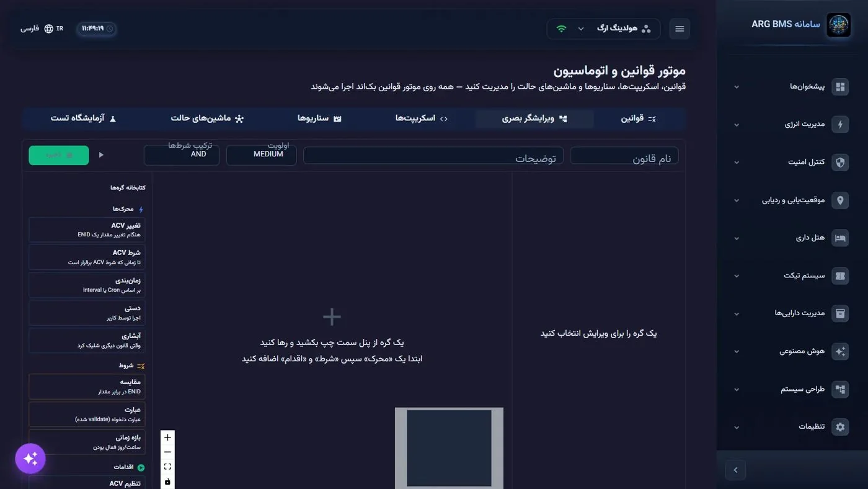Click the canvas minimap thumbnail
868x489 pixels.
coord(449,448)
